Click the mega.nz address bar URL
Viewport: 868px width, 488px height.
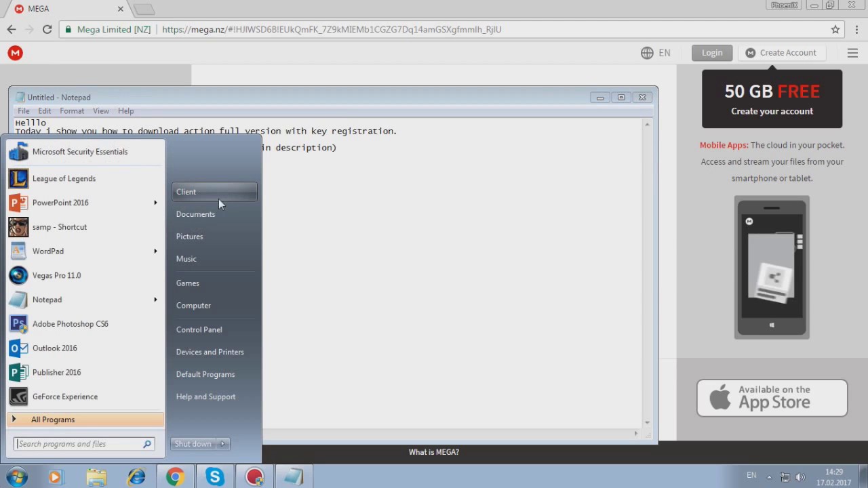(x=332, y=29)
